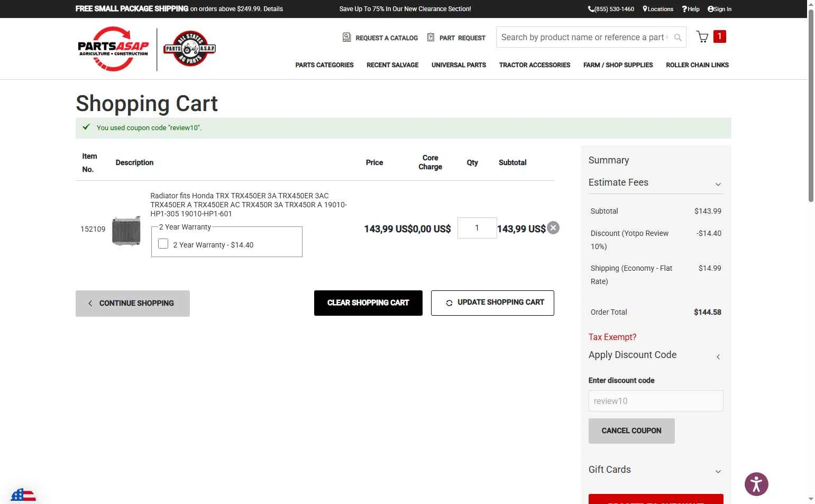The height and width of the screenshot is (504, 815).
Task: Open the Help link
Action: tap(691, 9)
